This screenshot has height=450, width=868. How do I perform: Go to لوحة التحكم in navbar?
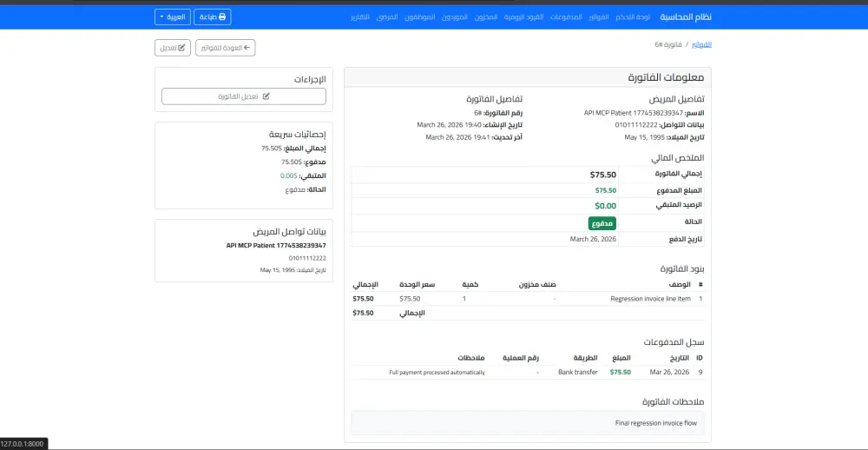633,17
